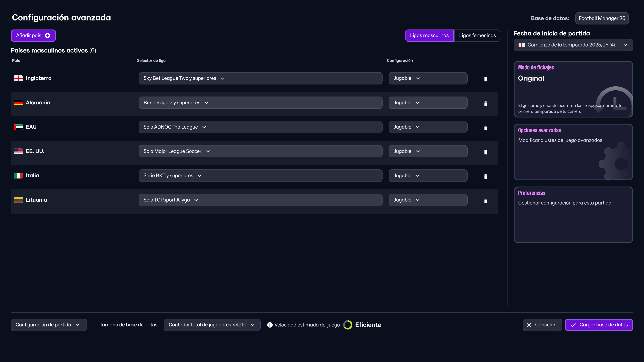Viewport: 644px width, 362px height.
Task: Click the Eficiente speed indicator ring
Action: pos(347,325)
